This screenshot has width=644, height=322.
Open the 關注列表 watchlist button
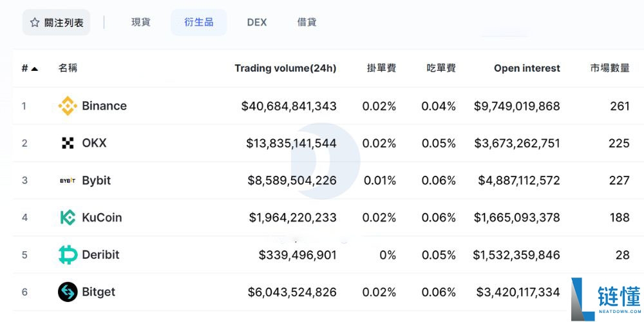(56, 22)
